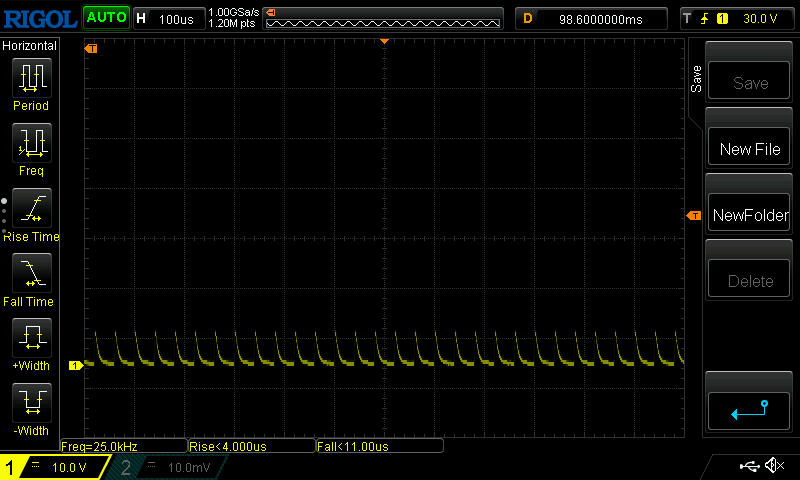Click the trigger position T marker at top-left

[x=91, y=48]
